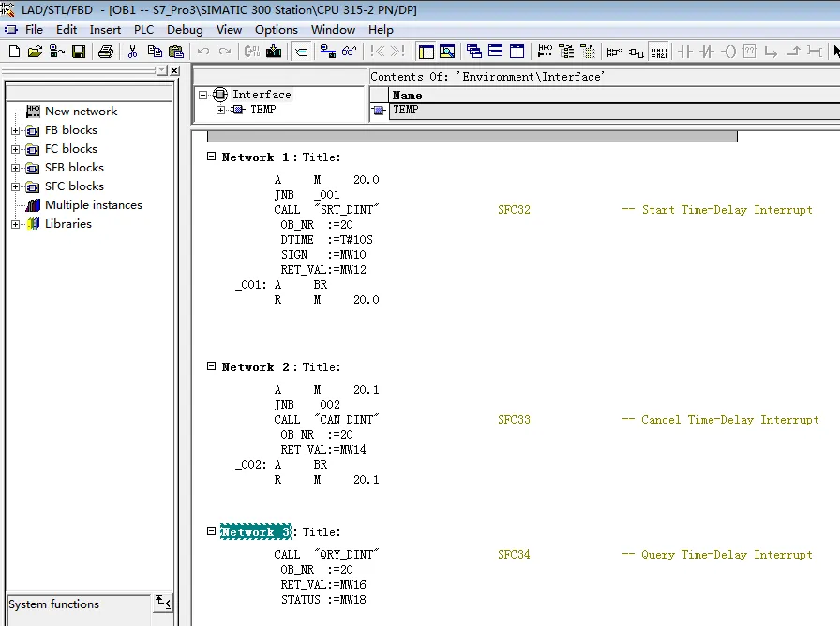The width and height of the screenshot is (840, 626).
Task: Click the dotted tree toolbar icon
Action: tap(588, 52)
